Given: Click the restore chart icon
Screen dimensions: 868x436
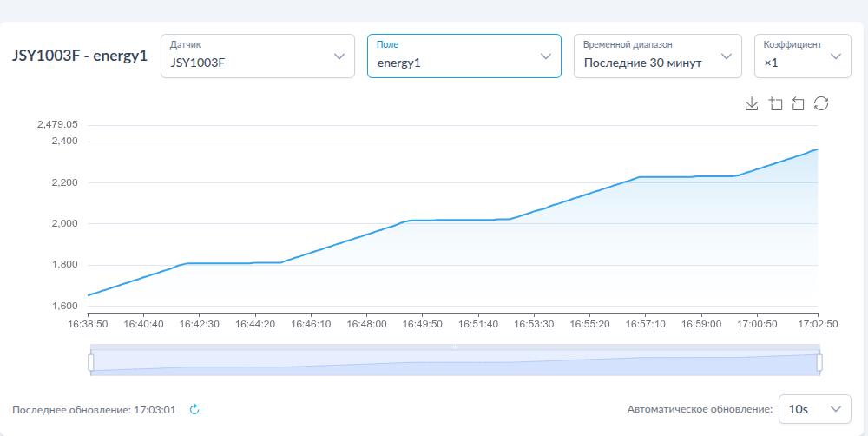Looking at the screenshot, I should coord(821,104).
